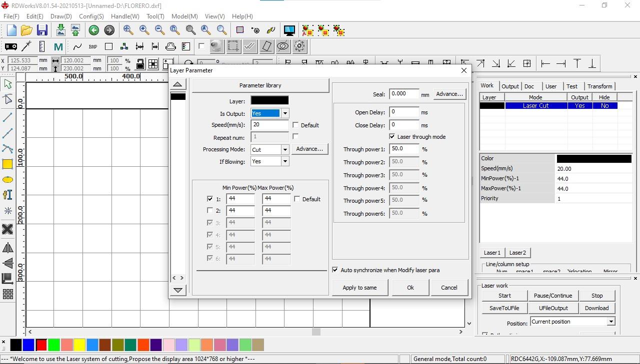Click the Download button in Laser work
This screenshot has width=640, height=364.
click(x=597, y=308)
